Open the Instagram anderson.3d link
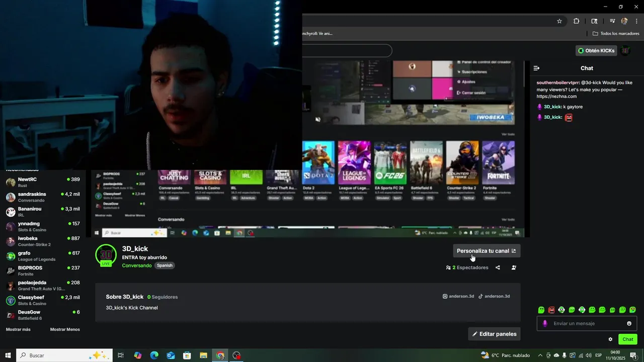The height and width of the screenshot is (362, 644). click(458, 296)
